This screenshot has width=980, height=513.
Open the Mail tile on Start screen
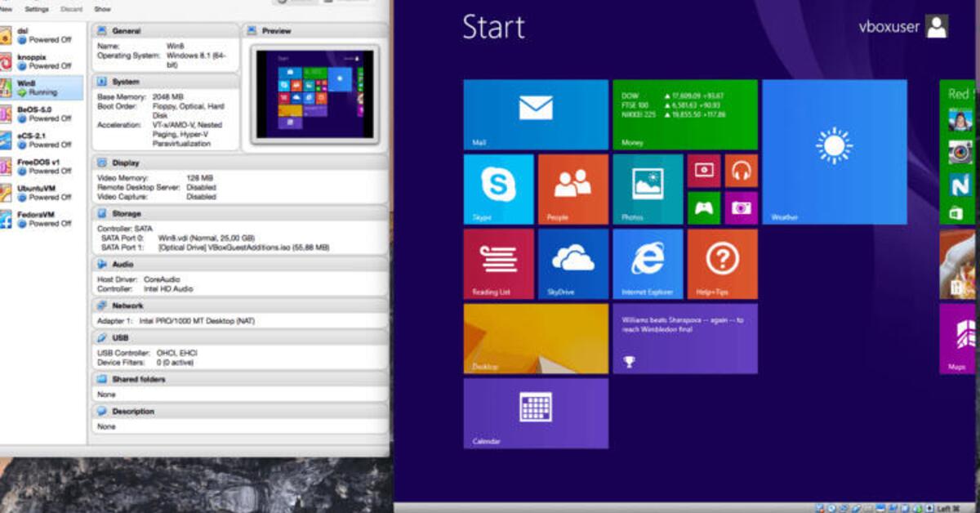535,114
